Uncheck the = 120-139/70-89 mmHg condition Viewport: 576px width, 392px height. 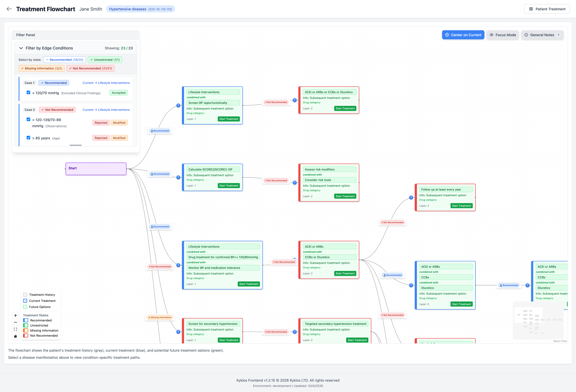[28, 119]
